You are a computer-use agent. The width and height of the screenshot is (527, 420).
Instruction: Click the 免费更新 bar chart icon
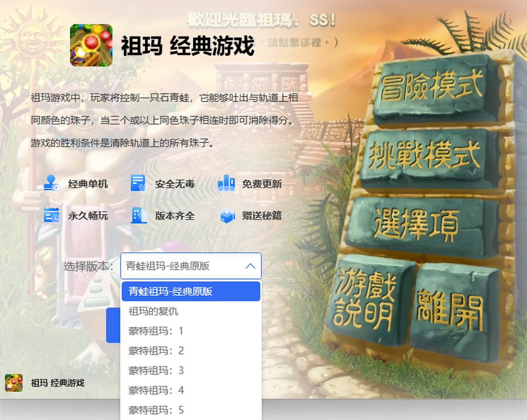point(226,183)
